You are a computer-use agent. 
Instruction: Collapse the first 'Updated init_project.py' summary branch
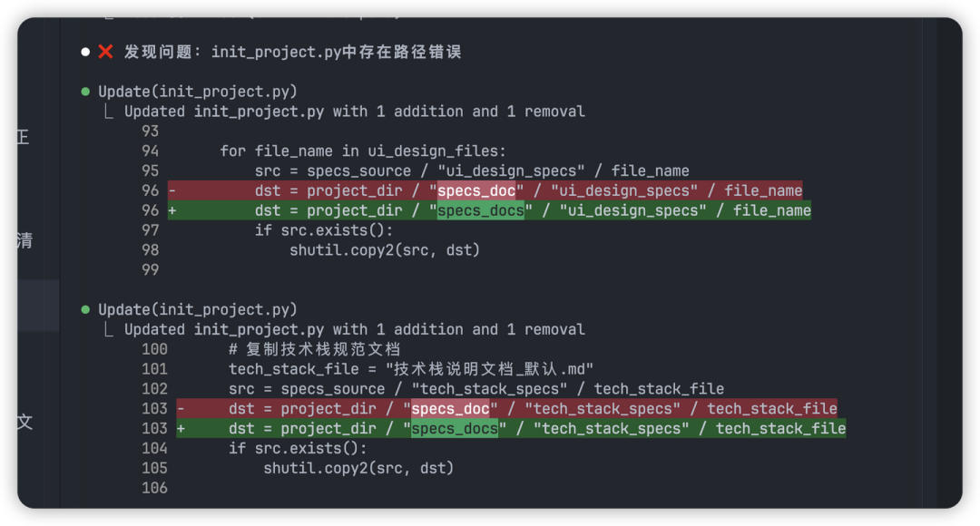pyautogui.click(x=109, y=112)
